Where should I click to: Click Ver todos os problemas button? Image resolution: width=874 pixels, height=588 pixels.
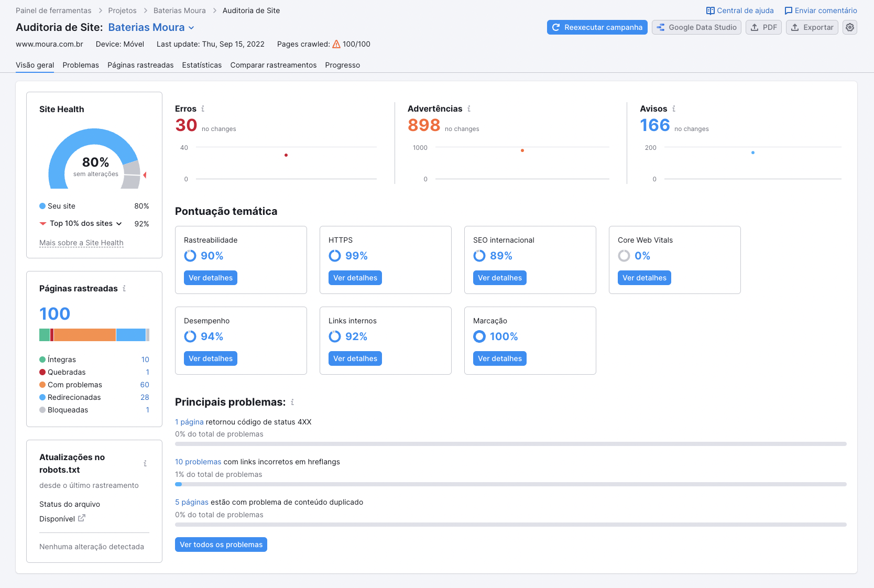(221, 545)
